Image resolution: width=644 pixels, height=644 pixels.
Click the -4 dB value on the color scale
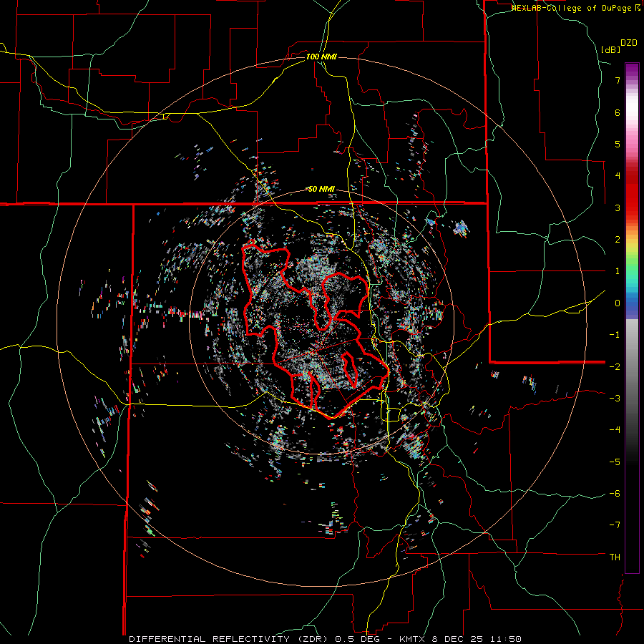pos(615,430)
